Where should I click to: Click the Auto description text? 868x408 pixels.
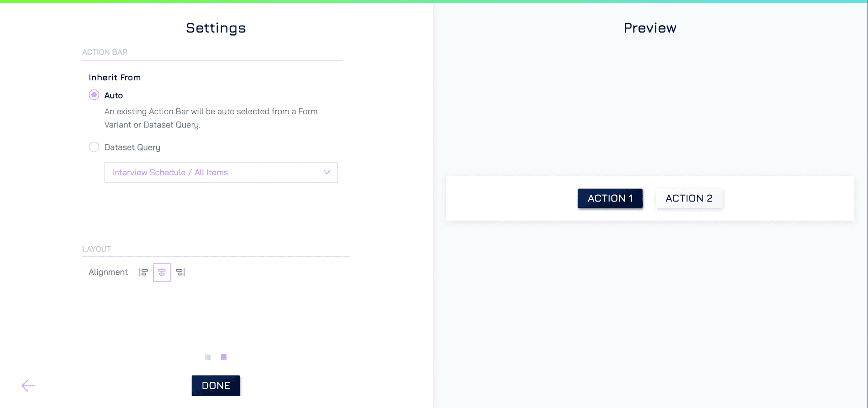211,118
